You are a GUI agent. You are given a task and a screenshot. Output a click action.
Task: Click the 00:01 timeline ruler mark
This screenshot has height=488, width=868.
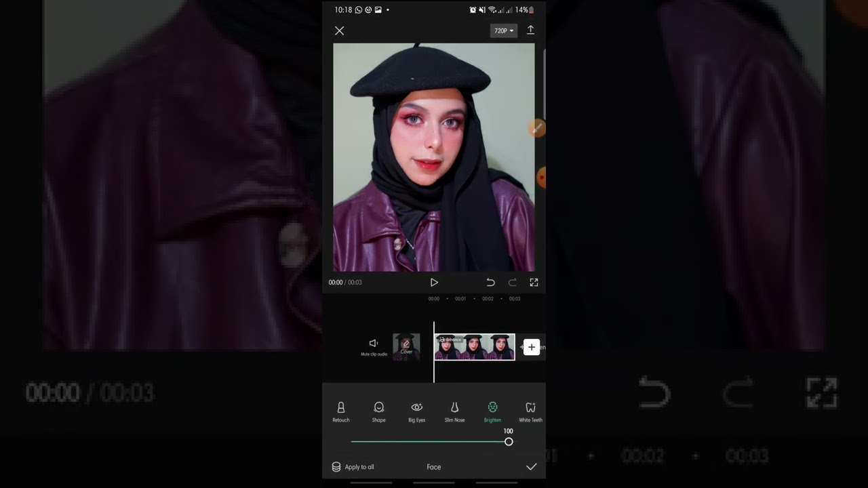point(460,299)
